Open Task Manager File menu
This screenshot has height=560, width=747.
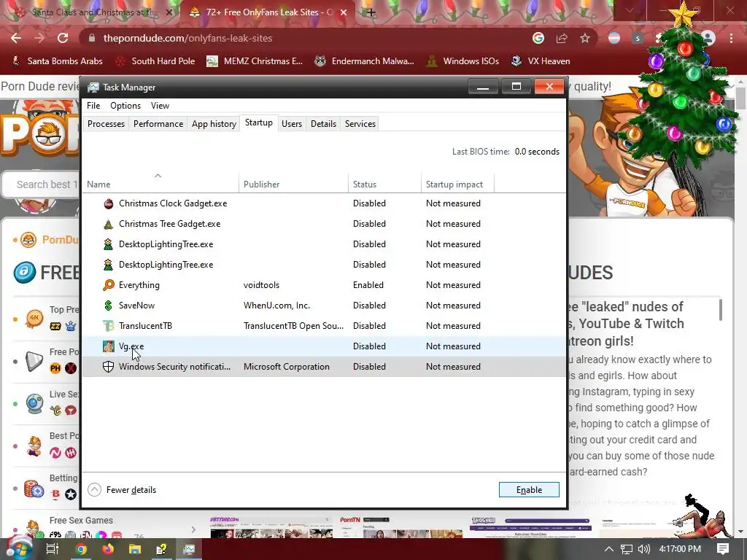93,106
